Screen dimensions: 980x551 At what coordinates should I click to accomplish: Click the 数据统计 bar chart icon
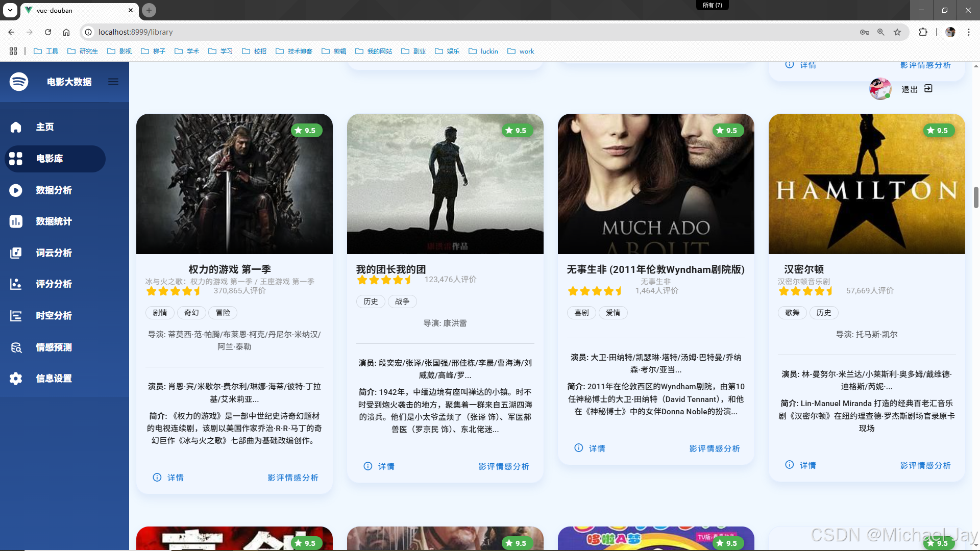tap(16, 221)
